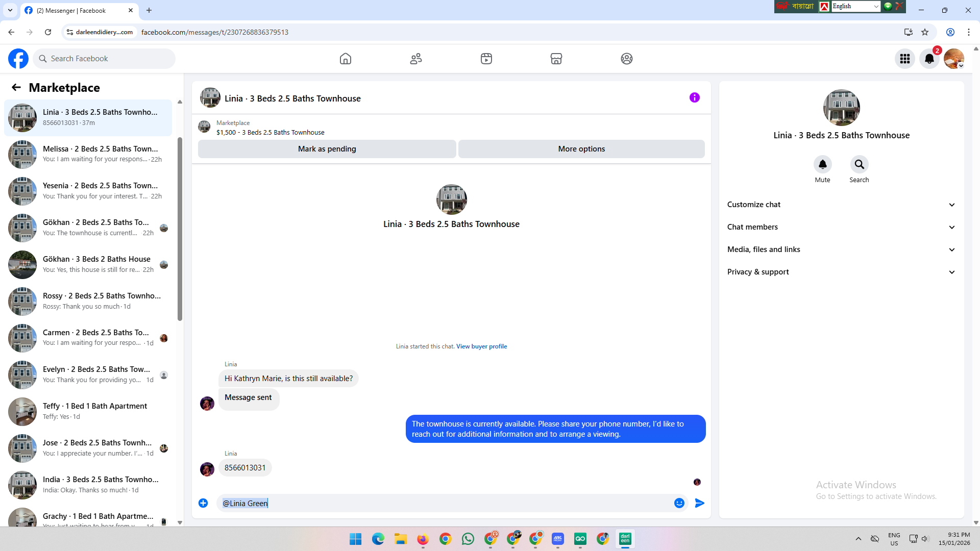The height and width of the screenshot is (551, 980).
Task: Open the Marketplace storefront icon in navigation
Action: (556, 59)
